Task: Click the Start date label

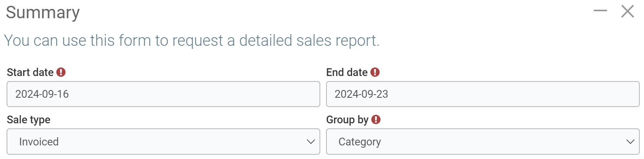Action: (x=30, y=73)
